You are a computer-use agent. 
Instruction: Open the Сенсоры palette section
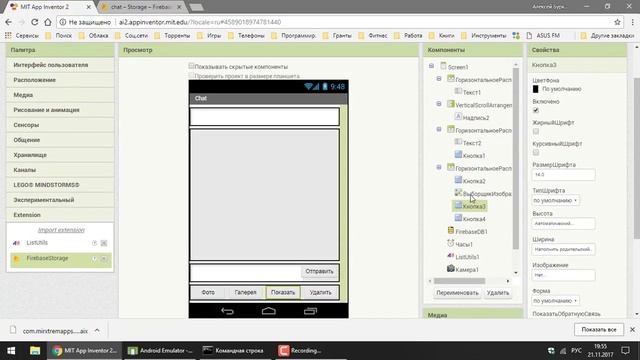coord(60,125)
